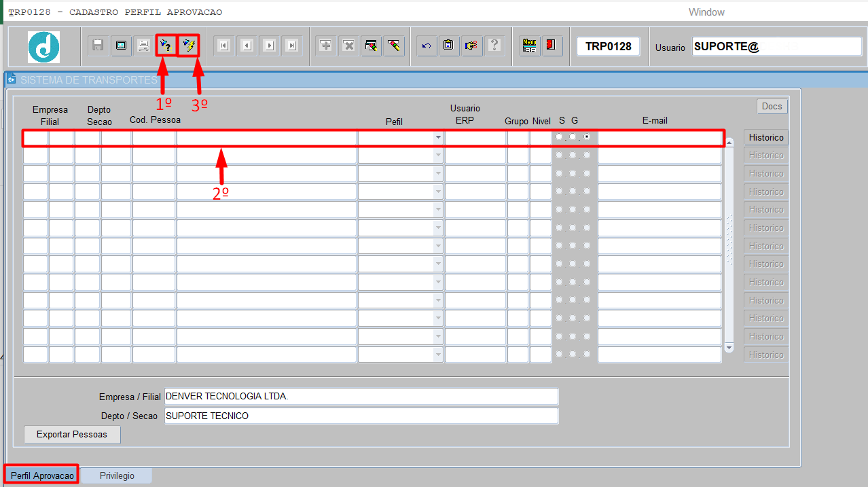Click the Save diskette icon

click(x=98, y=46)
